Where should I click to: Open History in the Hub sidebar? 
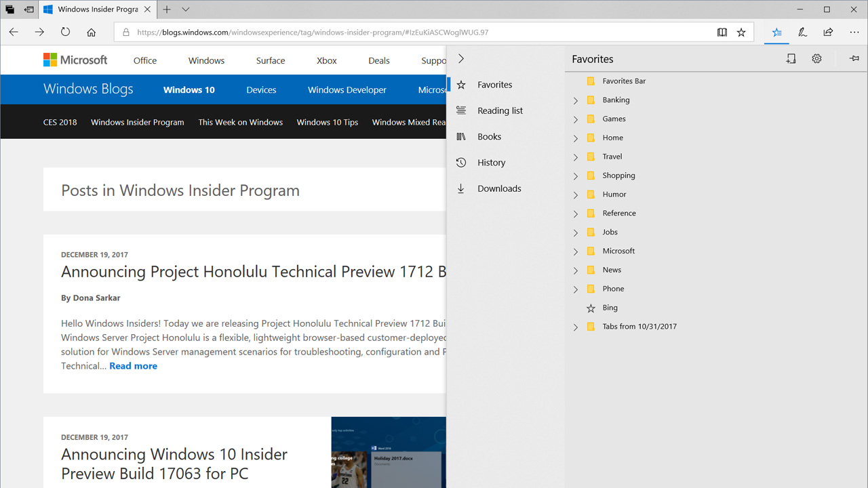(x=492, y=162)
